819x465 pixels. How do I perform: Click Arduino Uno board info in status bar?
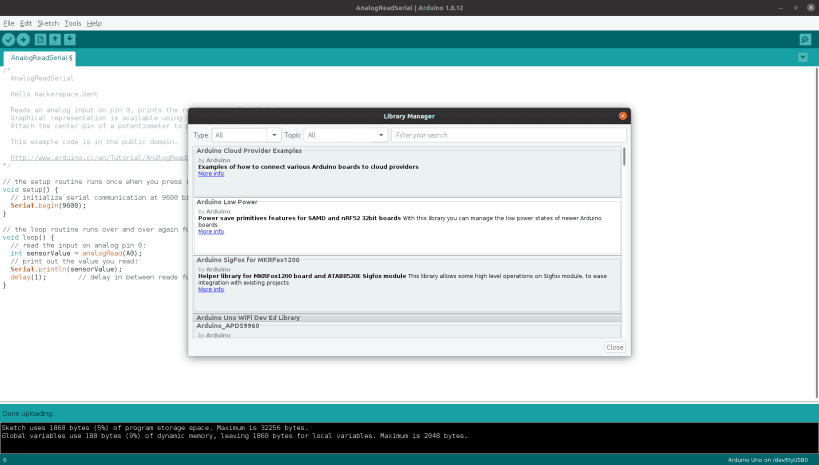pyautogui.click(x=768, y=460)
